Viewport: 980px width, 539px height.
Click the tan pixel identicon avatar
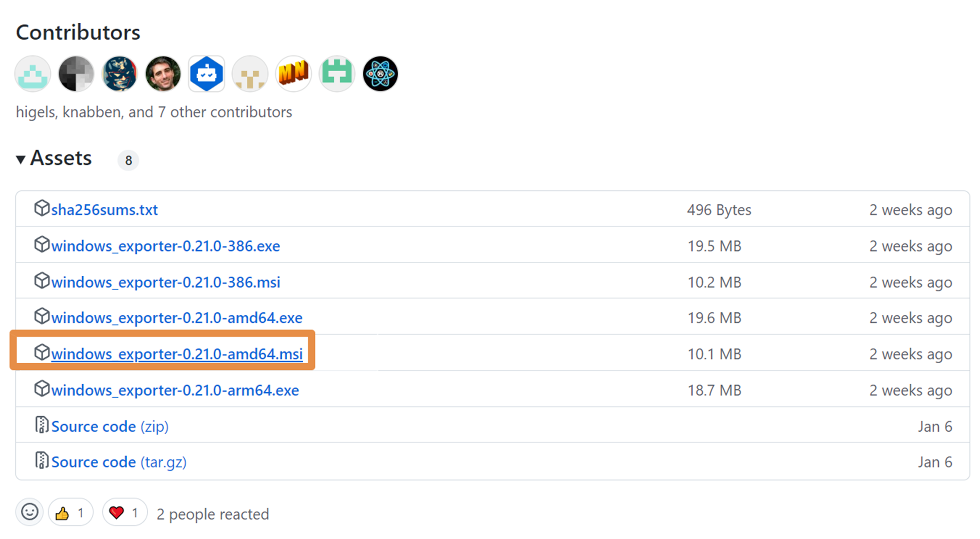250,74
